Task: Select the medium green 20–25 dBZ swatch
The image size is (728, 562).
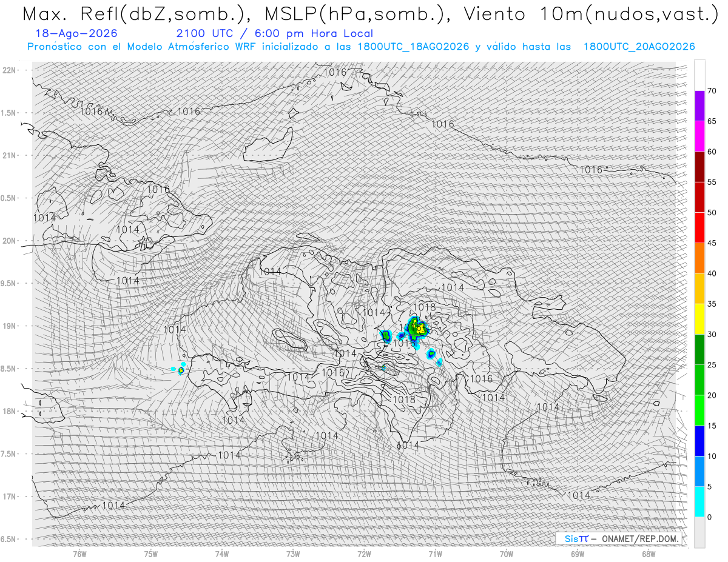Action: point(699,380)
